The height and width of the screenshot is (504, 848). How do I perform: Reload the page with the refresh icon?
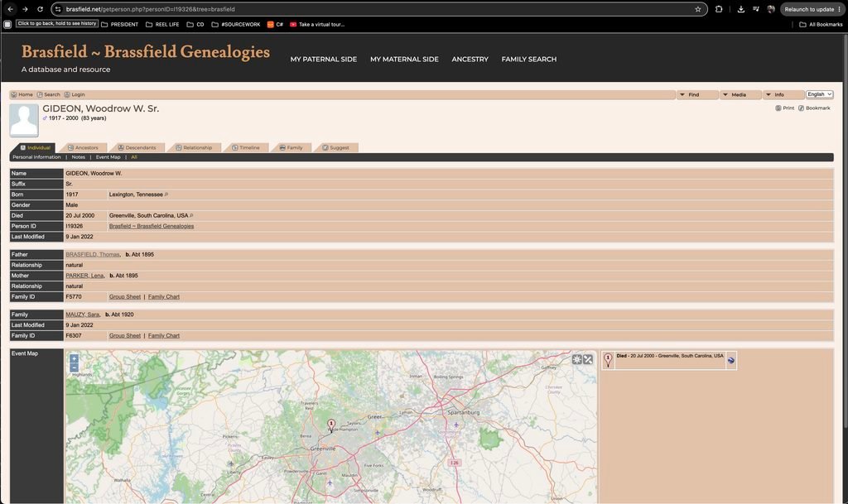click(x=40, y=9)
